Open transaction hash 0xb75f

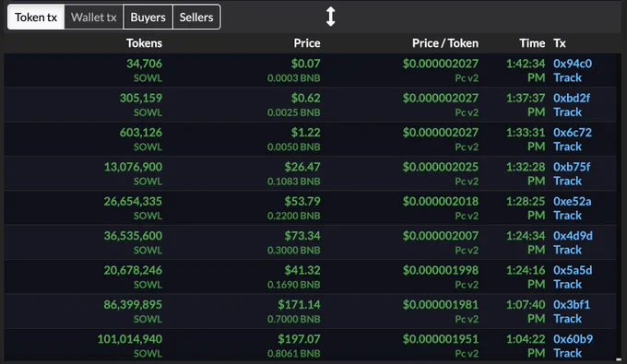[x=572, y=167]
